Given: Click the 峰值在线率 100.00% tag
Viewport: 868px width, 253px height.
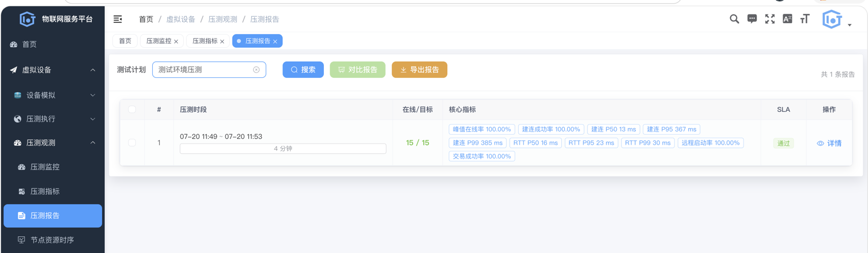Looking at the screenshot, I should [482, 130].
